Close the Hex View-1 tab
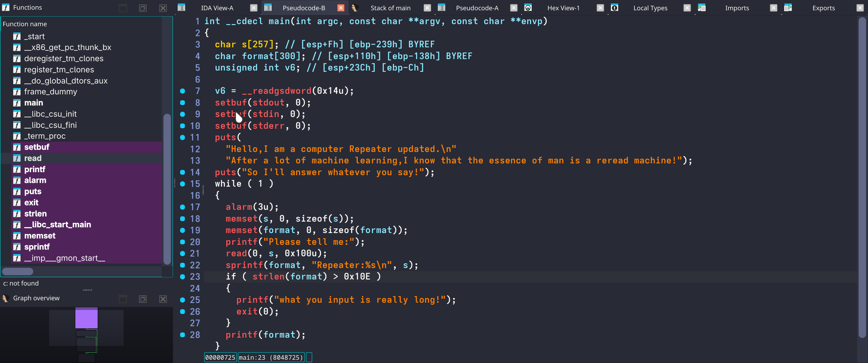The image size is (868, 363). tap(600, 8)
